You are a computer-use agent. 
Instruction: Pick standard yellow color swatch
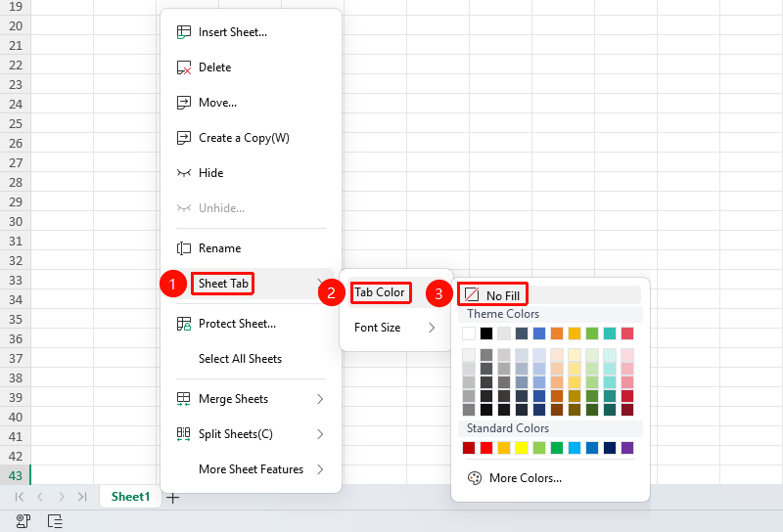(x=522, y=448)
